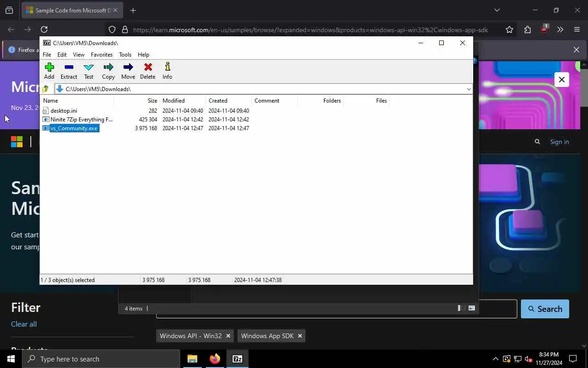This screenshot has width=588, height=368.
Task: Click the Test toolbar icon
Action: pos(89,71)
